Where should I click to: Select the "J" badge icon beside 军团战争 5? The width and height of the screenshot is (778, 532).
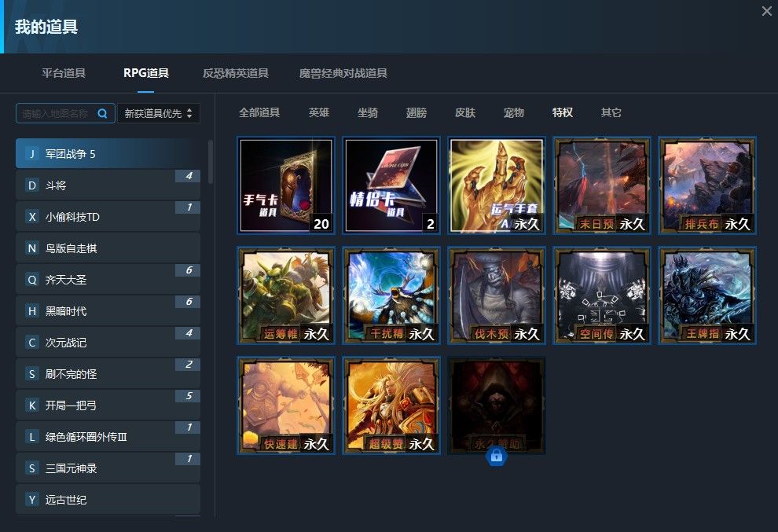tap(31, 154)
